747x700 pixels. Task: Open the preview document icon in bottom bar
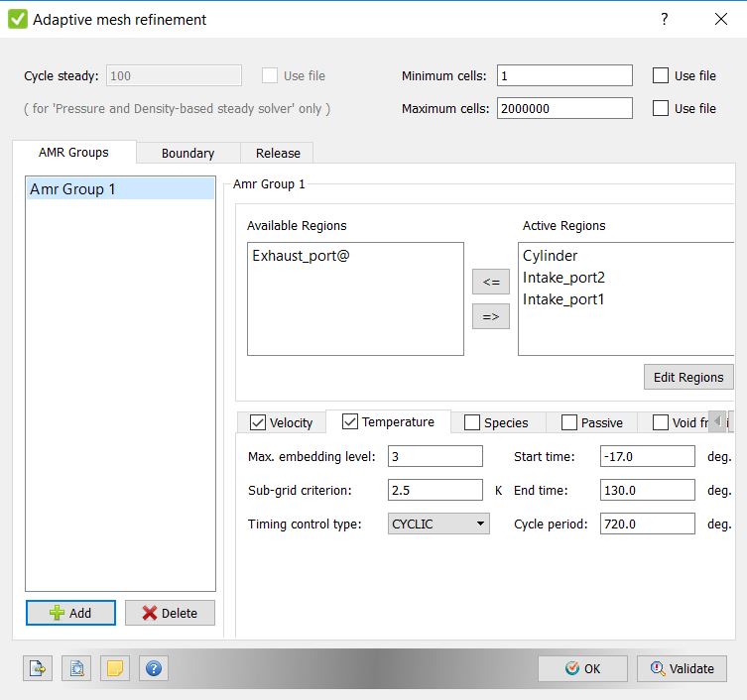76,668
